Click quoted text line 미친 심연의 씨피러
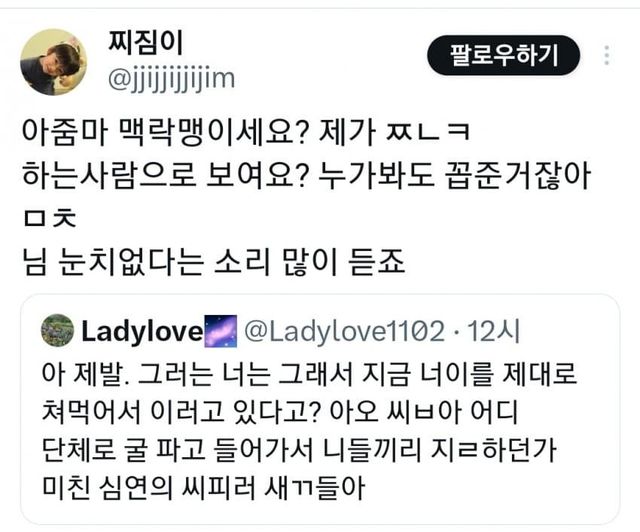This screenshot has width=640, height=532. 203,487
